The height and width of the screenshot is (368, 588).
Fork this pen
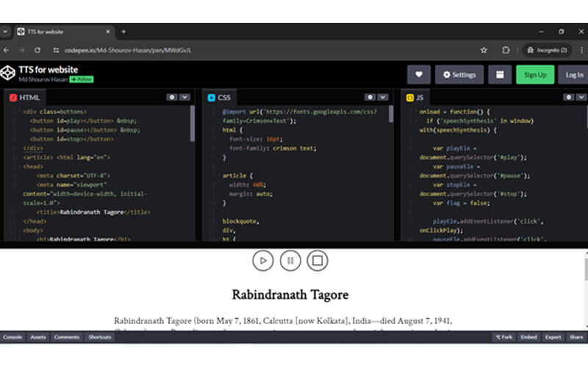[x=503, y=337]
